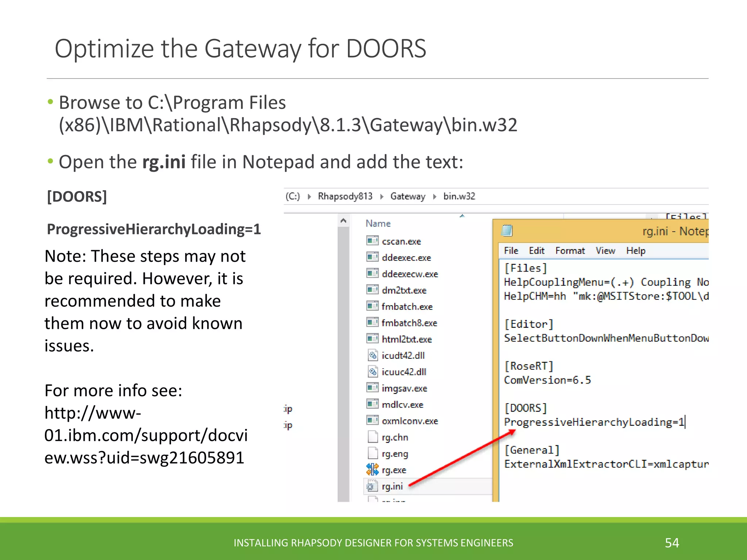The width and height of the screenshot is (747, 560).
Task: Expand the arrow after Gateway in address bar
Action: (434, 197)
